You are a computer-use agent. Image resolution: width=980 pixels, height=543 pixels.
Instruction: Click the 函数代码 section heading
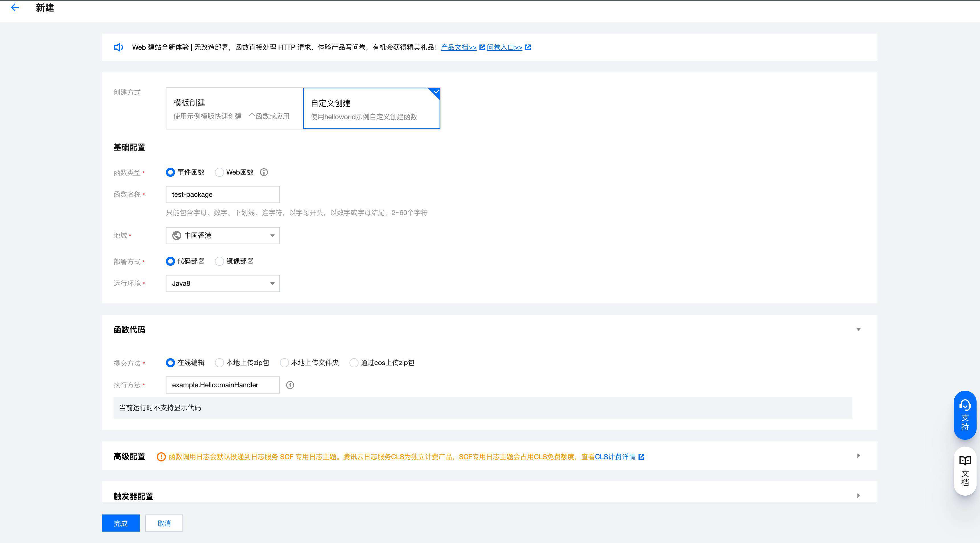(129, 330)
